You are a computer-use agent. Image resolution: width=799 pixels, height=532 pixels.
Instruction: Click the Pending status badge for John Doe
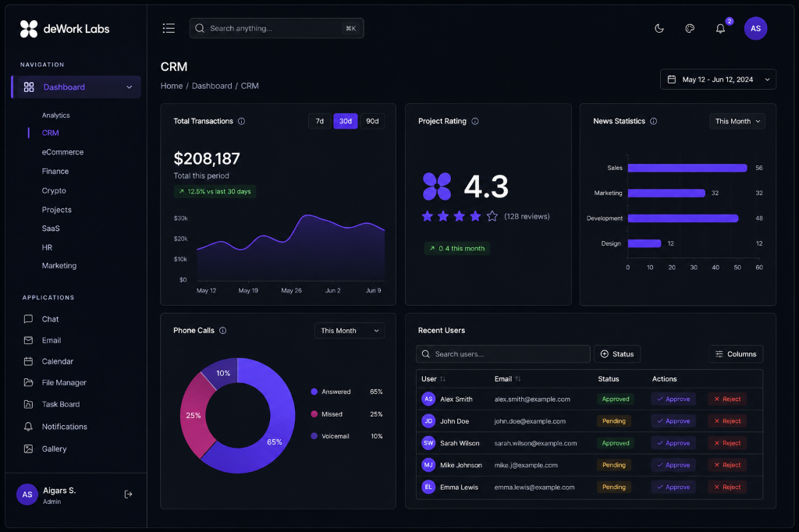[x=614, y=421]
